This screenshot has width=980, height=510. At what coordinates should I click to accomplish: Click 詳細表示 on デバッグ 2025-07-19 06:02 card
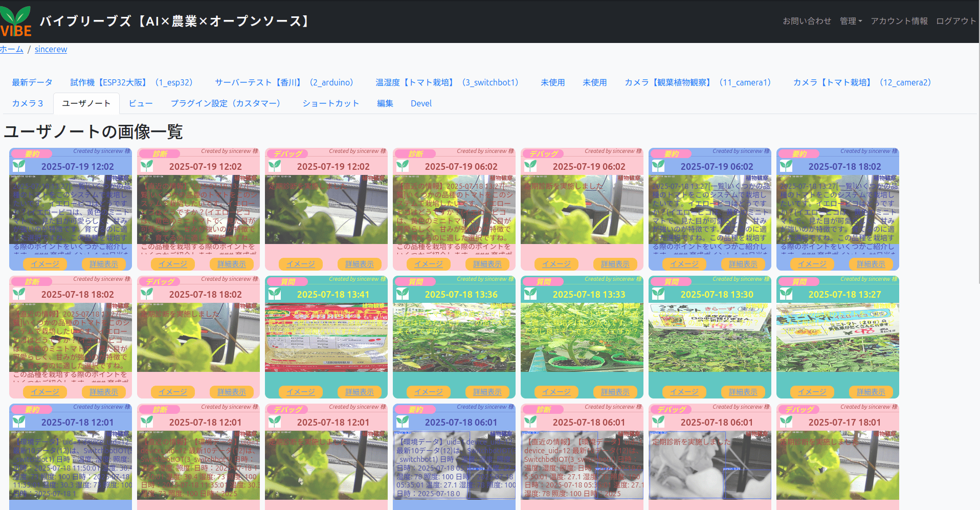coord(615,264)
